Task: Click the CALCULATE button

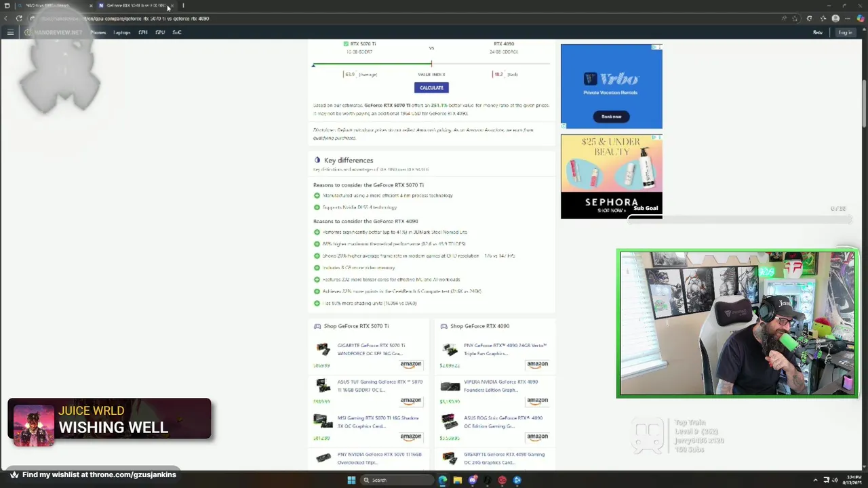Action: click(431, 87)
